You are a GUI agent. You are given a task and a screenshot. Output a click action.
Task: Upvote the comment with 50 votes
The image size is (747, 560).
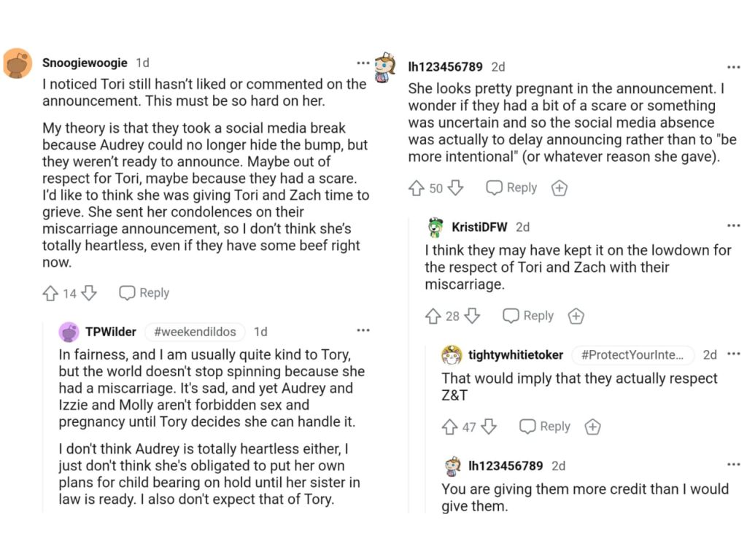click(x=417, y=188)
